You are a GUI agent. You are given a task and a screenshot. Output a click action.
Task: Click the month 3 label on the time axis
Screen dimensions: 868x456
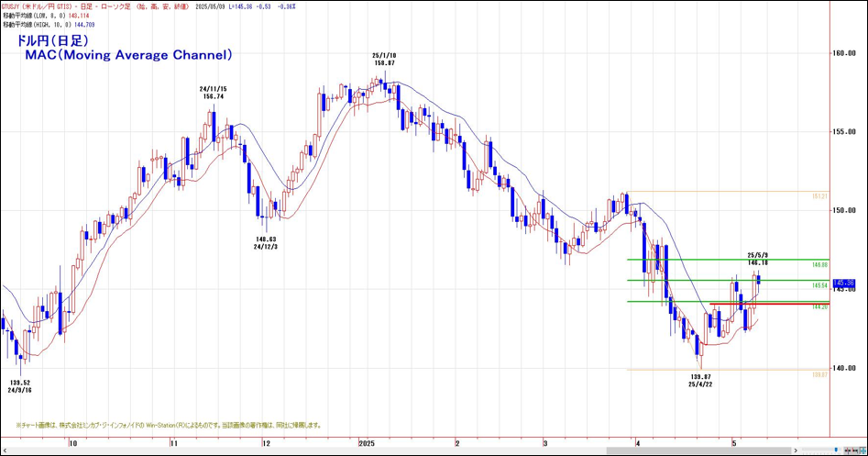click(x=545, y=443)
